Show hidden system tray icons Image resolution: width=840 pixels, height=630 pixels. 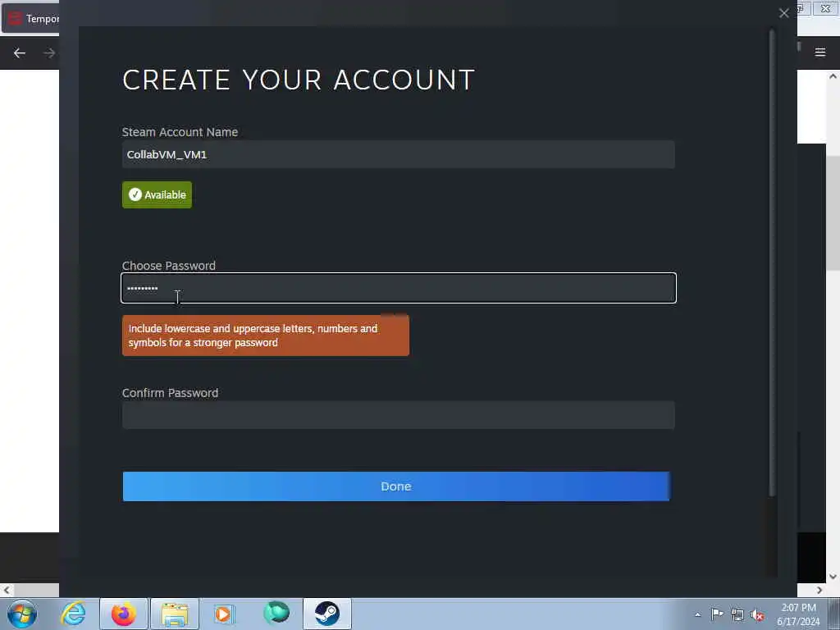[697, 614]
